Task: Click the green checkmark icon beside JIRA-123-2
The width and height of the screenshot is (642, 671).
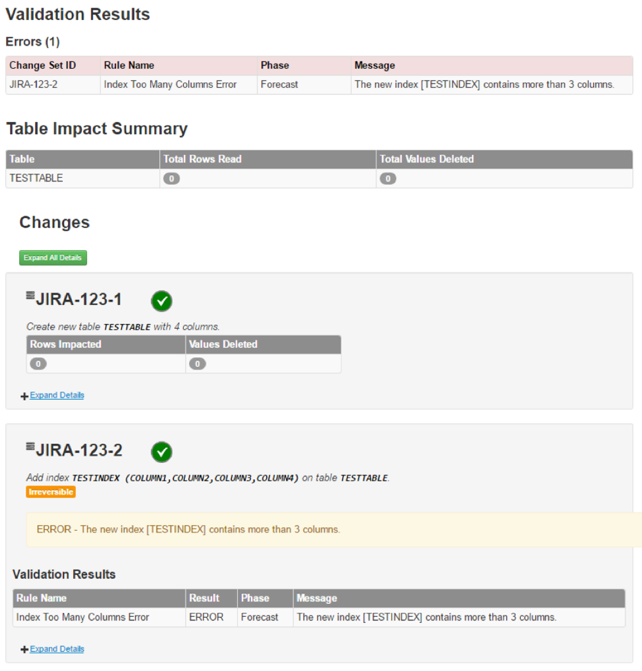Action: click(161, 452)
